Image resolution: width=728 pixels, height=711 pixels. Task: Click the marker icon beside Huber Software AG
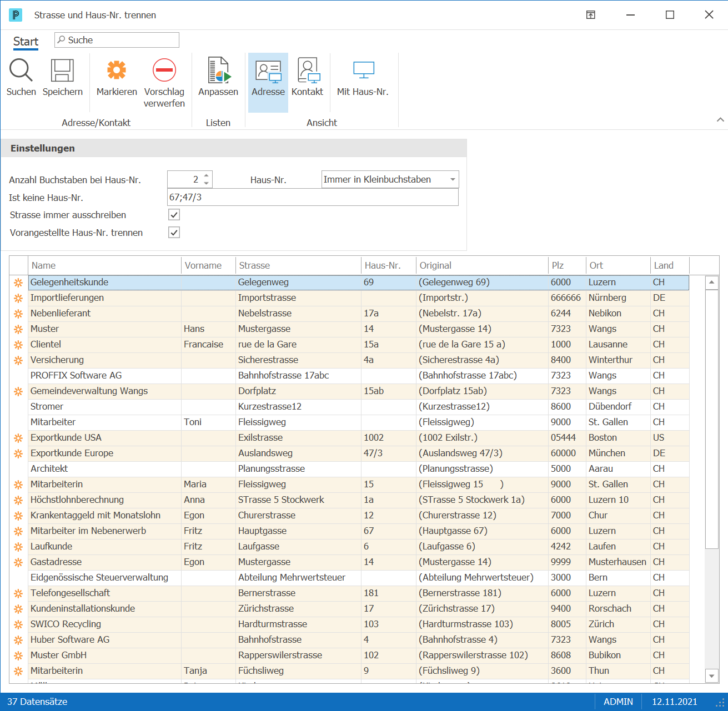tap(18, 640)
